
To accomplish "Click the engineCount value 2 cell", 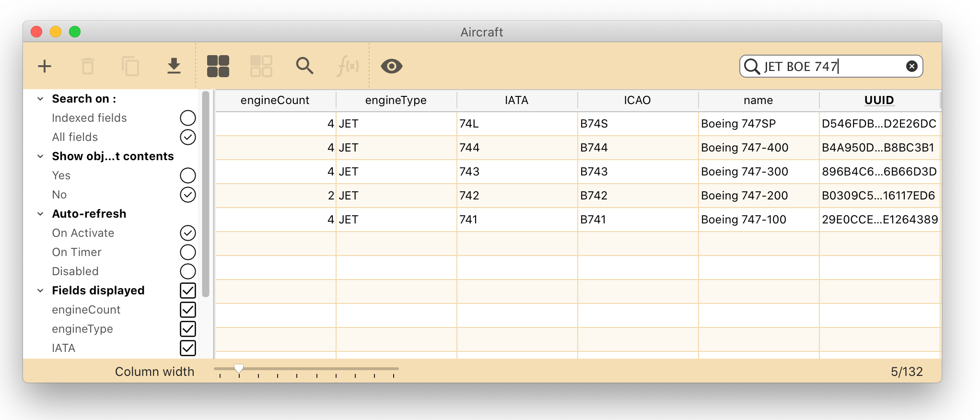I will (x=275, y=196).
